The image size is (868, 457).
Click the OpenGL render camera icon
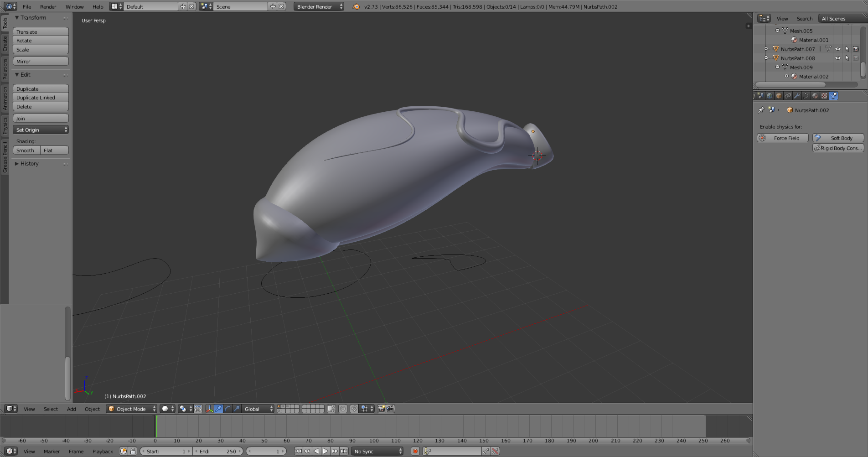381,409
